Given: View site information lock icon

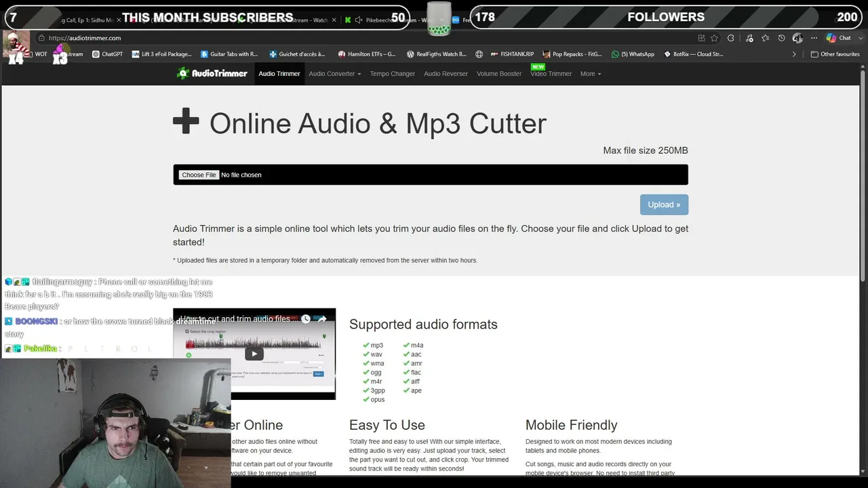Looking at the screenshot, I should click(41, 38).
